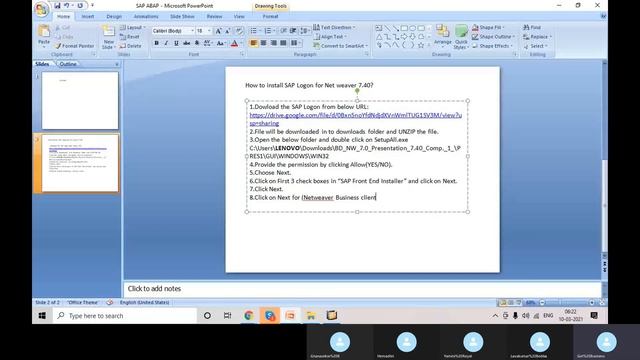Apply text shadow effect

[197, 43]
